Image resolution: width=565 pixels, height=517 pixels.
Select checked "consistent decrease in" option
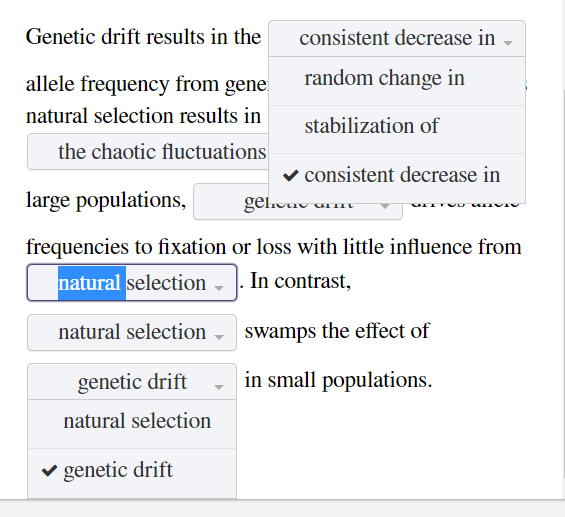(x=397, y=178)
